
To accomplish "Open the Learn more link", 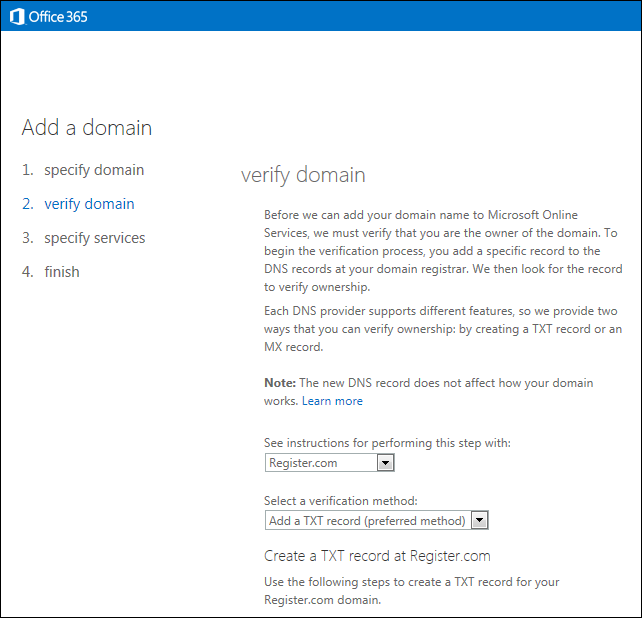I will [332, 401].
